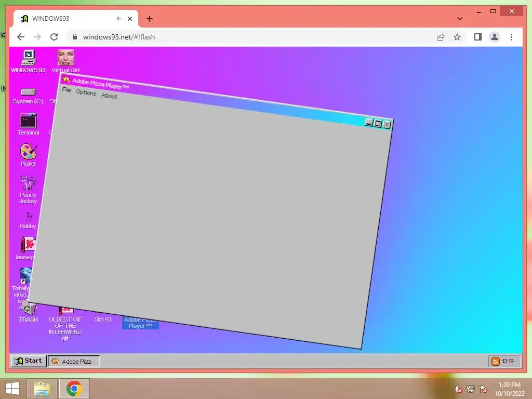532x399 pixels.
Task: Select the System (C:) drive icon
Action: click(28, 96)
